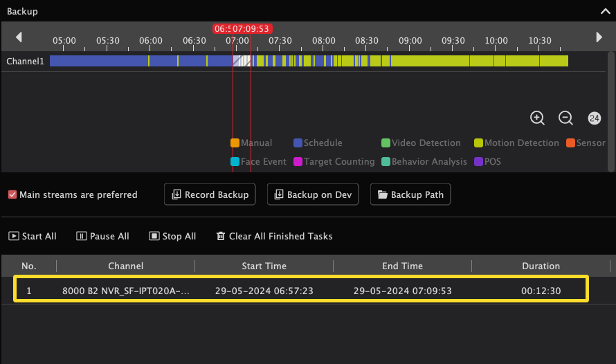616x364 pixels.
Task: Collapse the Backup panel chevron
Action: [606, 11]
